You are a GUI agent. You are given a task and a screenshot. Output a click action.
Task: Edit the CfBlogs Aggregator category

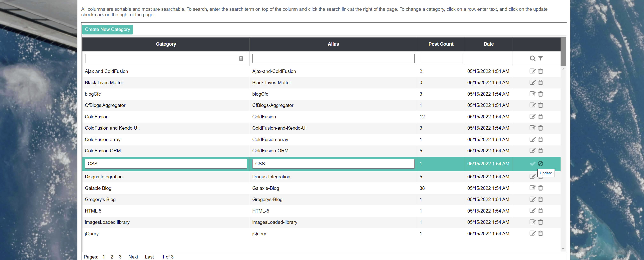tap(533, 105)
